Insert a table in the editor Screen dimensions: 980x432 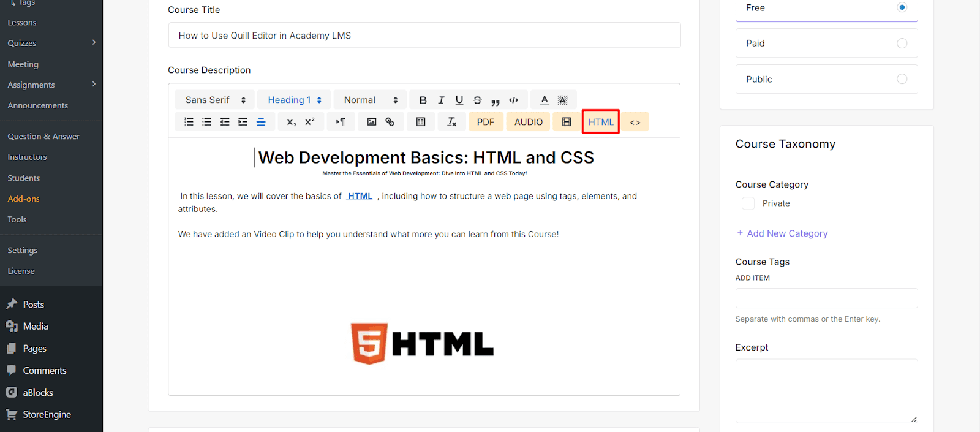(421, 122)
